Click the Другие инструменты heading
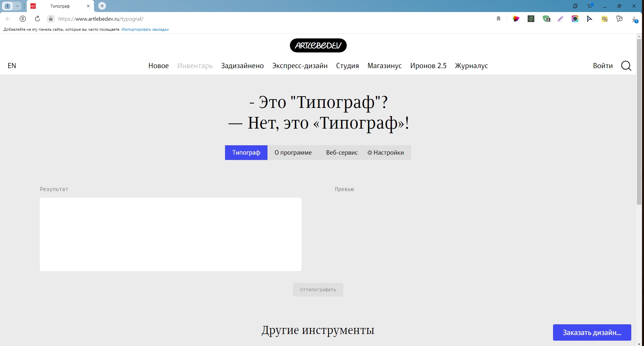644x346 pixels. pyautogui.click(x=318, y=330)
